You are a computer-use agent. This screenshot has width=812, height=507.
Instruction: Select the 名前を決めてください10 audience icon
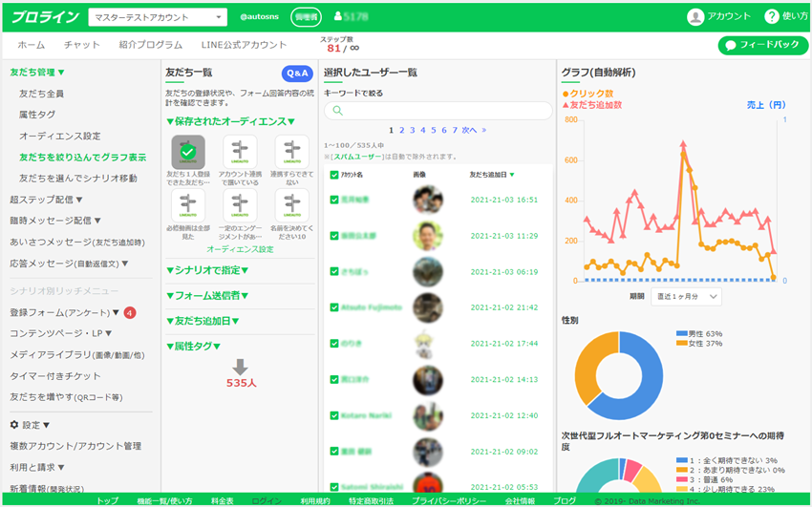coord(291,205)
